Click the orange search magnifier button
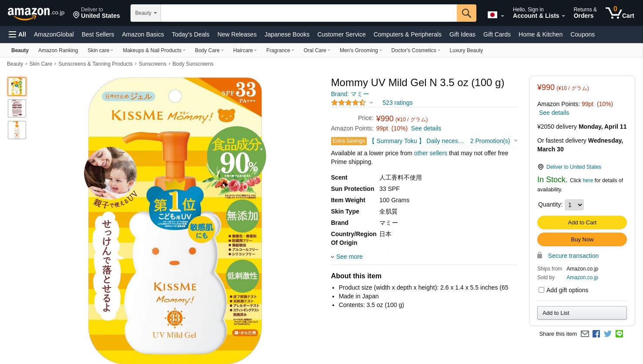Screen dimensions: 643x364 point(466,13)
